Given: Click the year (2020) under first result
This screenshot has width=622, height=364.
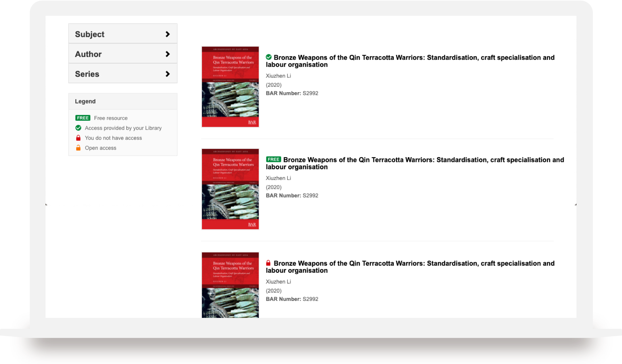Looking at the screenshot, I should (x=274, y=85).
